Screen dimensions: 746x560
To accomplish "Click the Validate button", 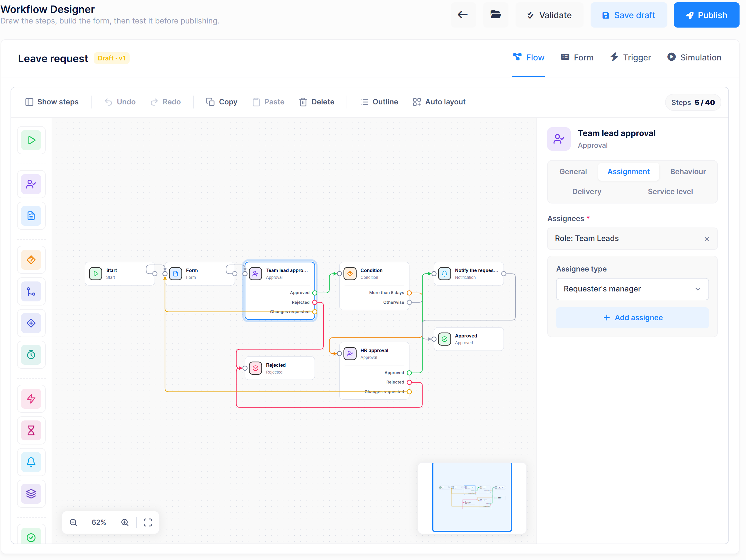I will [549, 15].
